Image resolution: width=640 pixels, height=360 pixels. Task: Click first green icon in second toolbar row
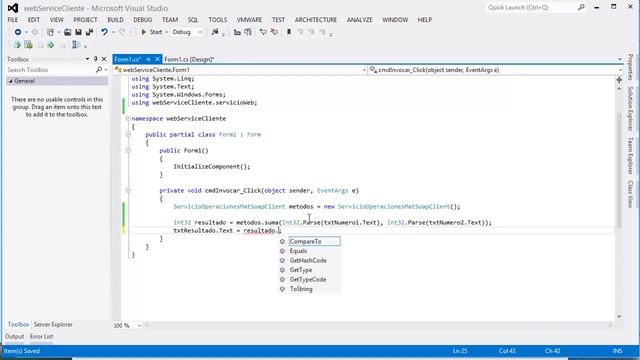17,45
